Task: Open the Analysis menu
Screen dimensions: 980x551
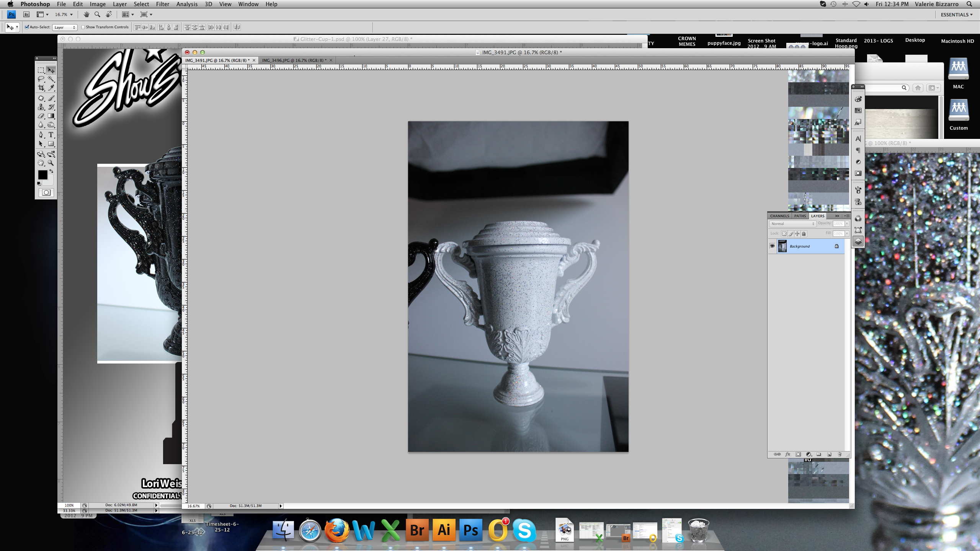Action: (187, 4)
